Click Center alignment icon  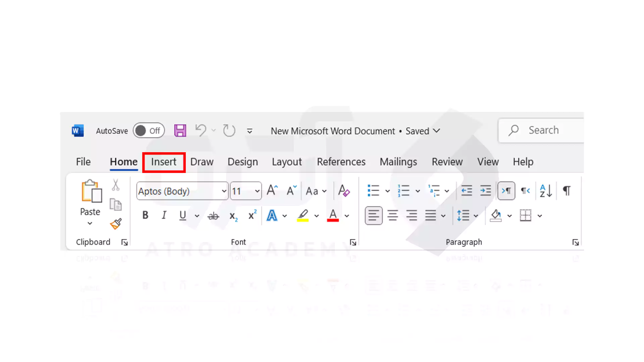[x=393, y=216]
